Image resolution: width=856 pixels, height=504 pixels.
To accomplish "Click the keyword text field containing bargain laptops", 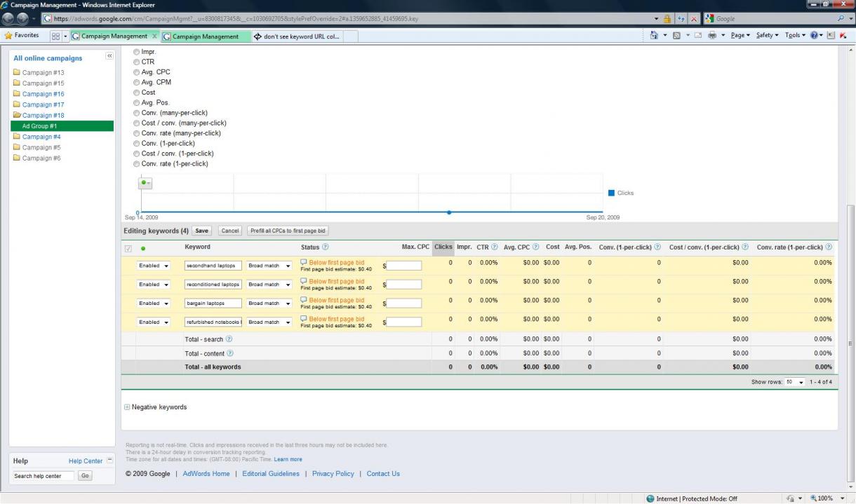I will [x=213, y=304].
